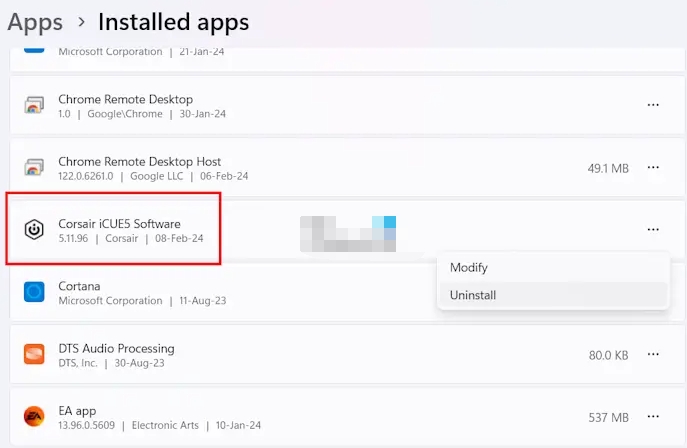
Task: Go back to Apps breadcrumb
Action: pyautogui.click(x=35, y=22)
